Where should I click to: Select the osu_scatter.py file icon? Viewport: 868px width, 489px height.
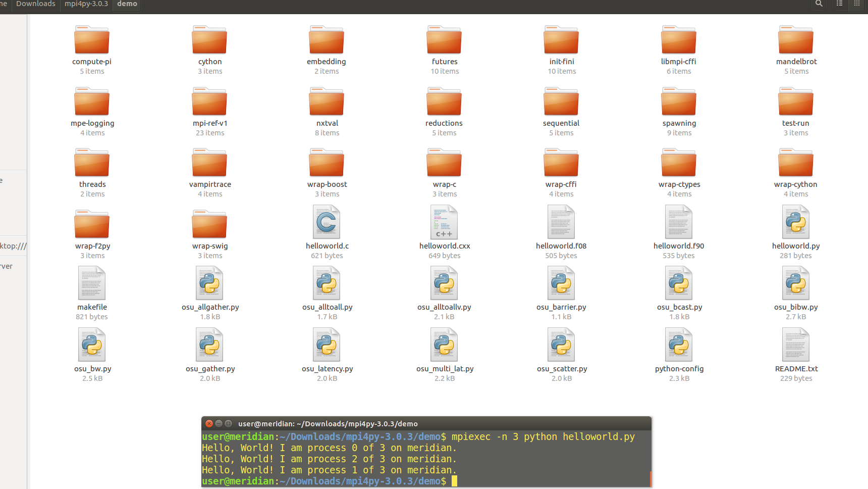[561, 345]
